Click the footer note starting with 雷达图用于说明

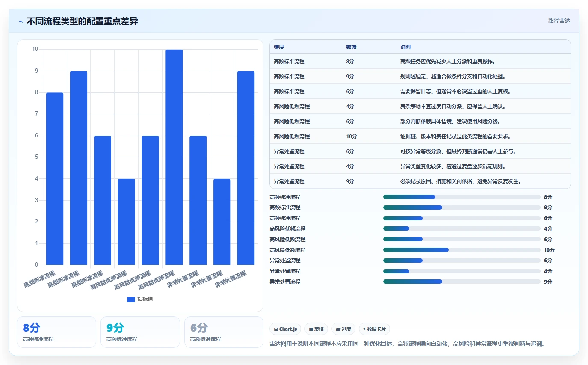[x=408, y=344]
